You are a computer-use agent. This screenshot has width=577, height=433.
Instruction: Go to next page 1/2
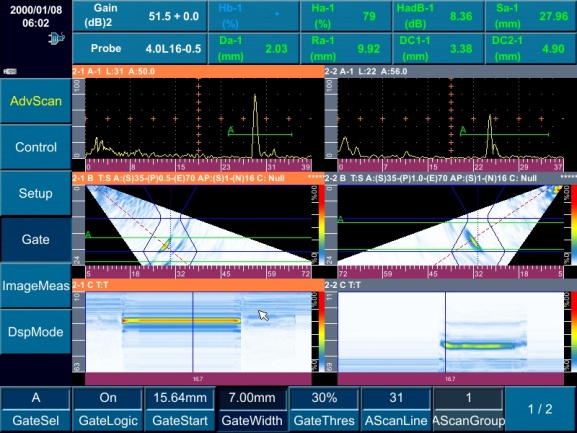540,409
